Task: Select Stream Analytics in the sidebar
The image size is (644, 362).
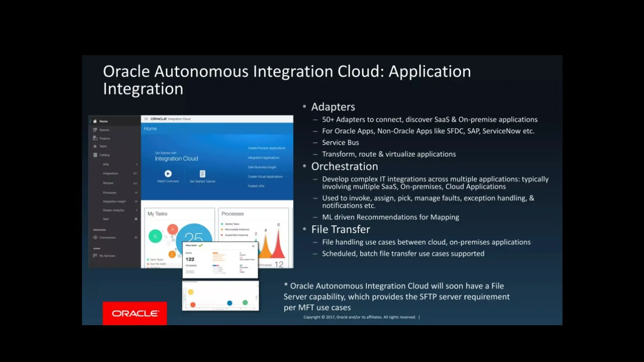Action: (x=114, y=210)
